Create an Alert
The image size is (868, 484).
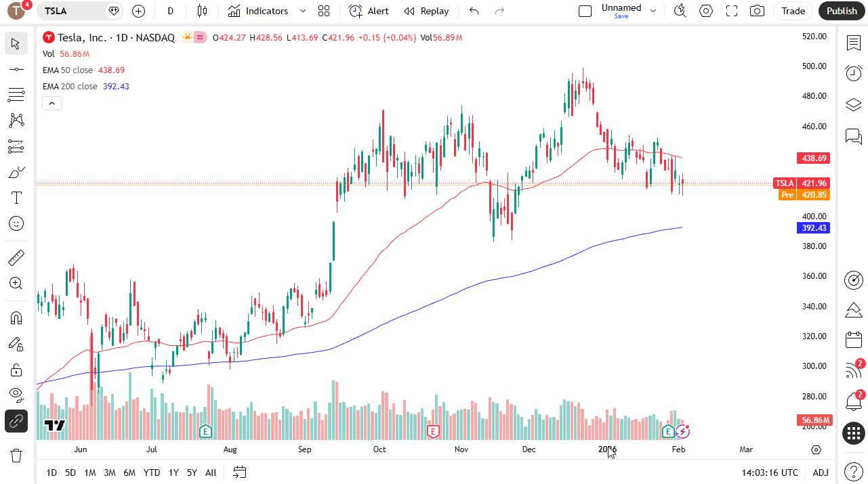point(369,11)
